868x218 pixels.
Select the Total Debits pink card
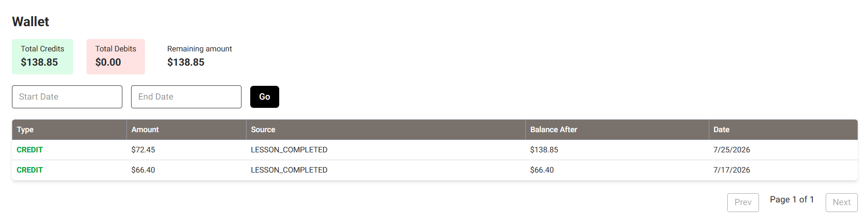(115, 56)
